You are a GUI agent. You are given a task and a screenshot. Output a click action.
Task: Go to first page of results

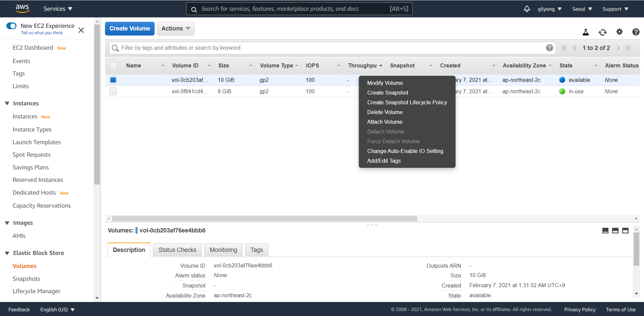[x=564, y=48]
